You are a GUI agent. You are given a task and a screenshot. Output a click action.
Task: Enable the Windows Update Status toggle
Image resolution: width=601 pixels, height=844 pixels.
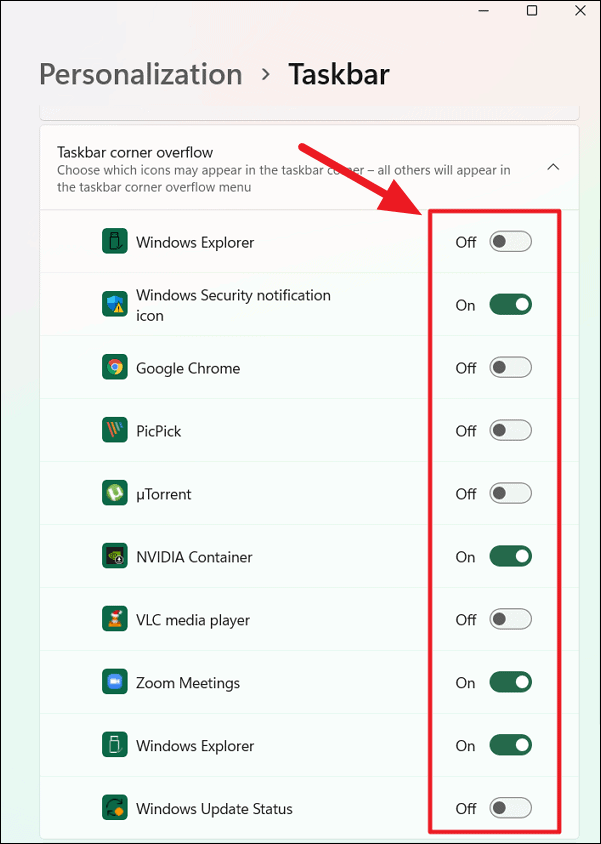coord(510,808)
